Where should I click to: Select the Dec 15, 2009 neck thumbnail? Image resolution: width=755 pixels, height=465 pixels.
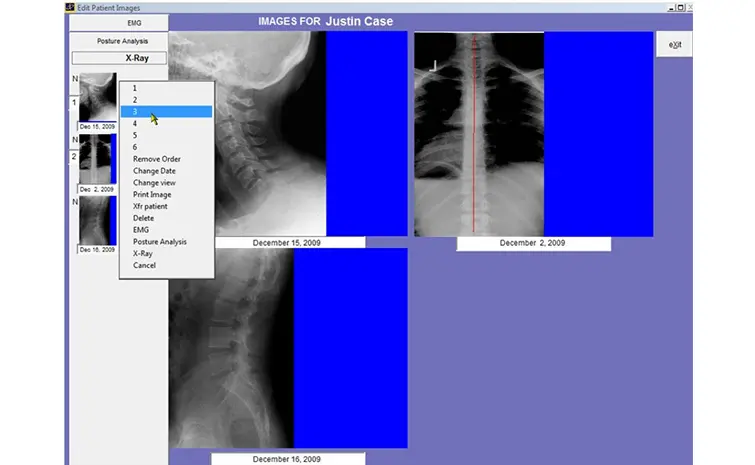pos(98,97)
